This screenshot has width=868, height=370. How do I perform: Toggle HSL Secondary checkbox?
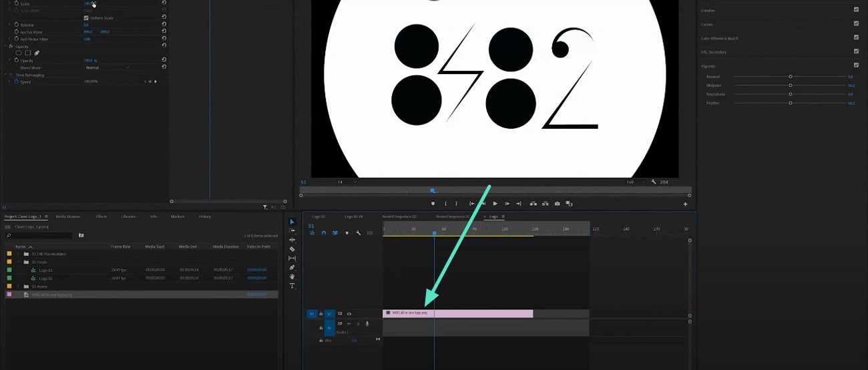(856, 51)
